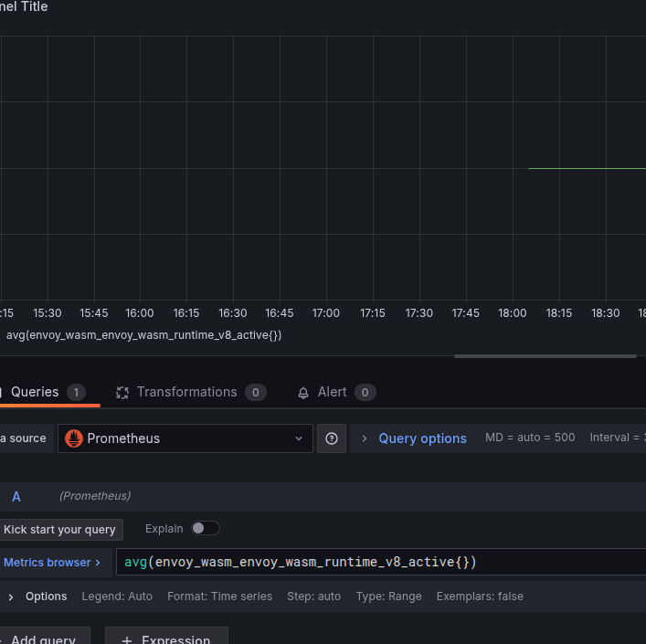Click the Exemplars: false option text
Viewport: 646px width, 644px height.
pos(480,596)
